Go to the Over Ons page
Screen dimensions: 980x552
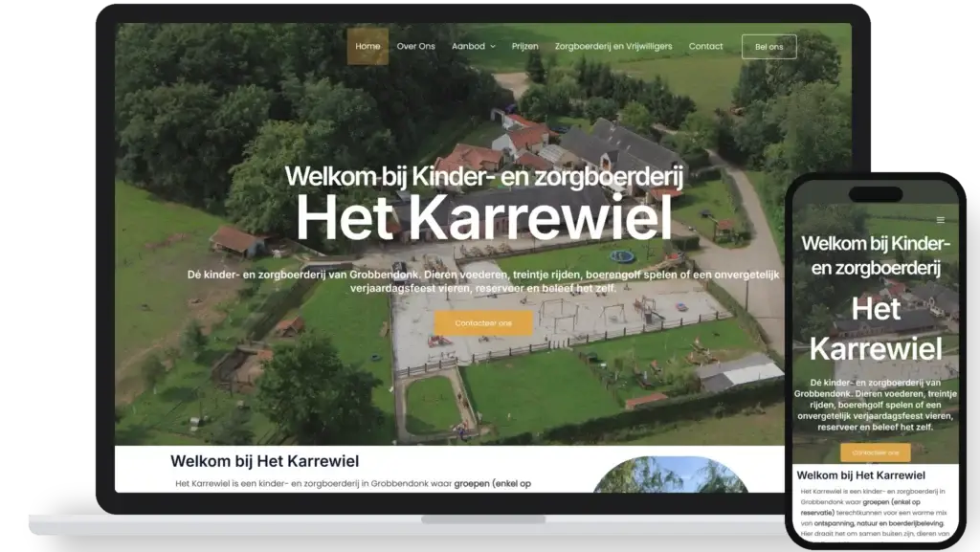[x=415, y=46]
